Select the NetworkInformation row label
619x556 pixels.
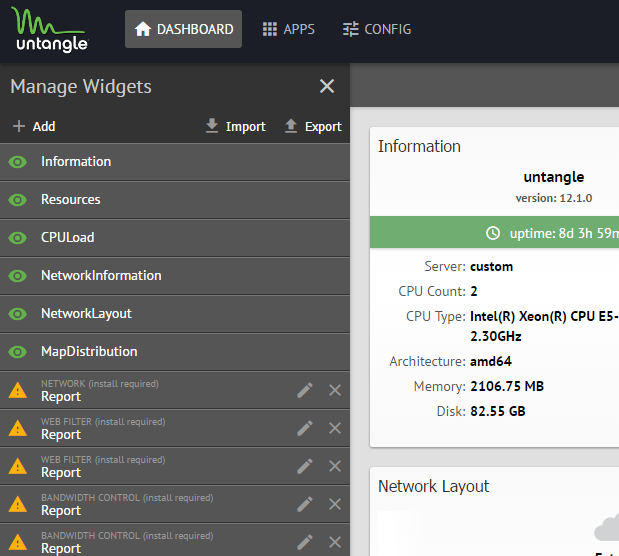101,275
